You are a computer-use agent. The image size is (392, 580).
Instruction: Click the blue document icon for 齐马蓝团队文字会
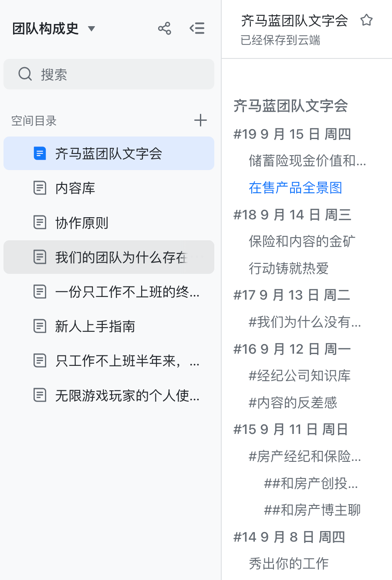40,154
